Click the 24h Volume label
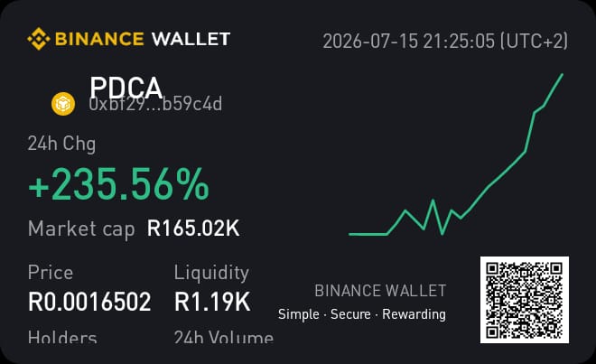The height and width of the screenshot is (364, 596). (224, 337)
